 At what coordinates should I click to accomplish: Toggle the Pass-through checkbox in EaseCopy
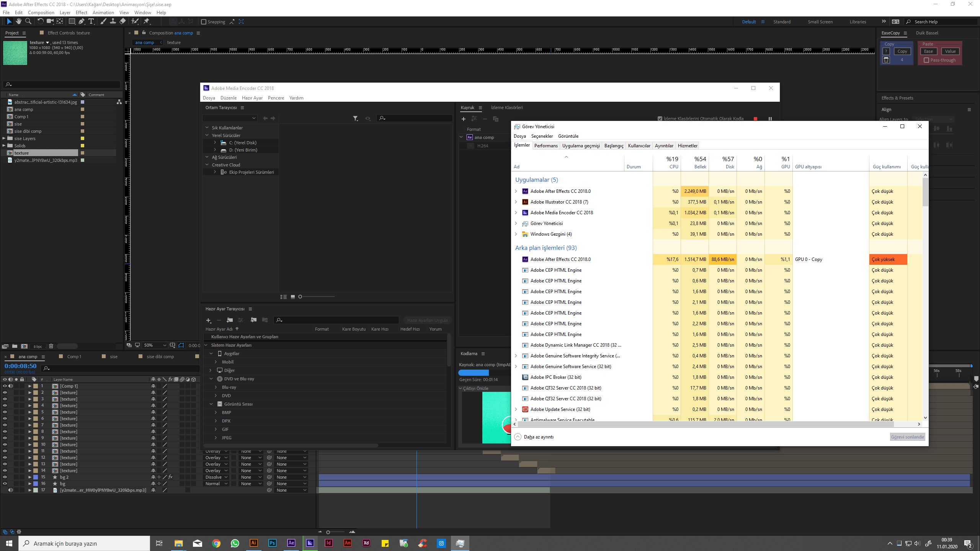tap(926, 60)
